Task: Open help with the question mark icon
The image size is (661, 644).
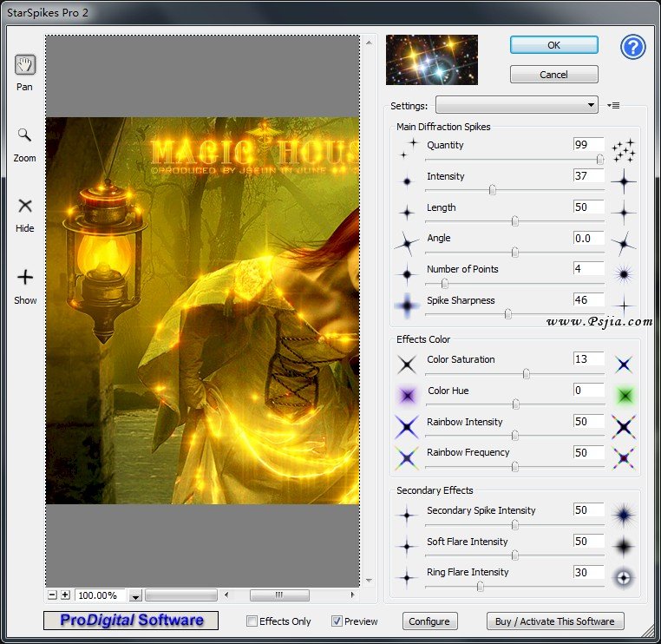Action: [x=632, y=47]
